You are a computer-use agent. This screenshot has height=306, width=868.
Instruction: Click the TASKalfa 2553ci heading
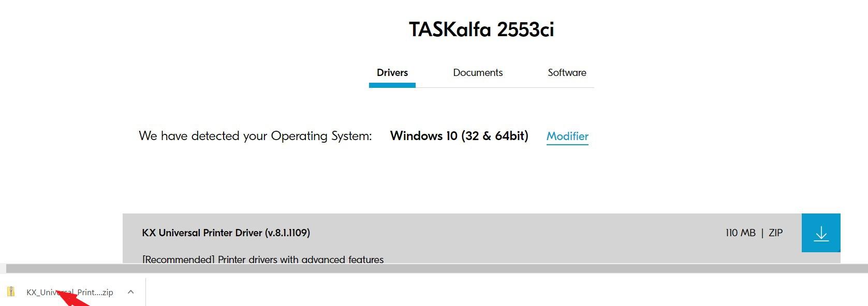tap(481, 29)
